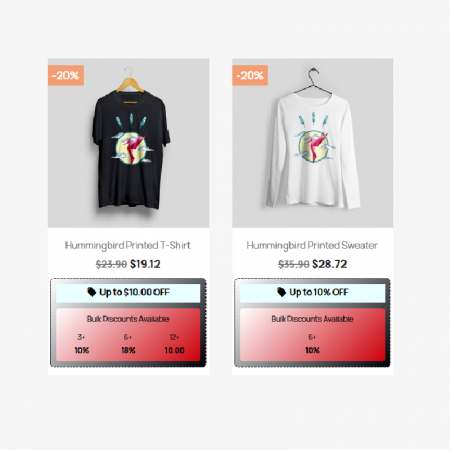This screenshot has height=450, width=450.
Task: Click the tag icon beside Up to $10.00 OFF
Action: coord(91,292)
